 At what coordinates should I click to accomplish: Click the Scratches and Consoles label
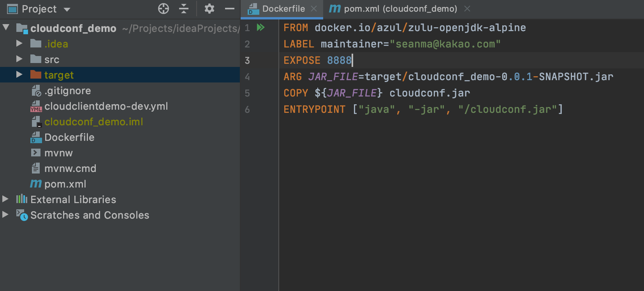90,215
